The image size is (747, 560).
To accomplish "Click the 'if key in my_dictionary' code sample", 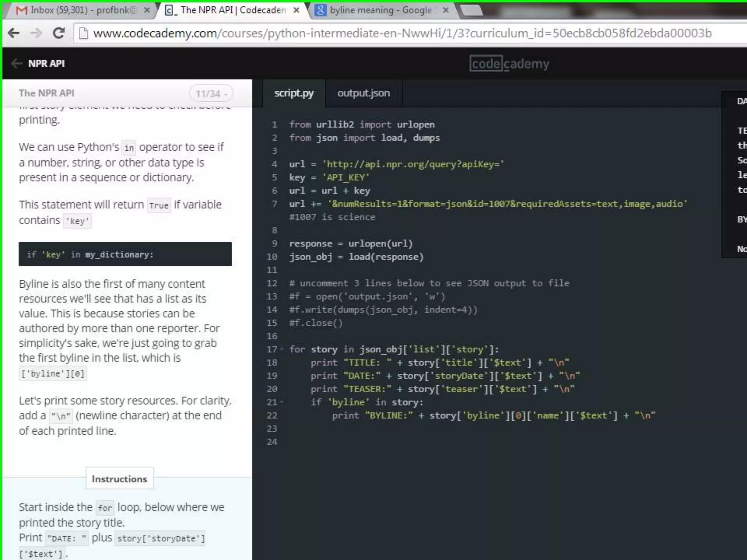I will pyautogui.click(x=125, y=254).
